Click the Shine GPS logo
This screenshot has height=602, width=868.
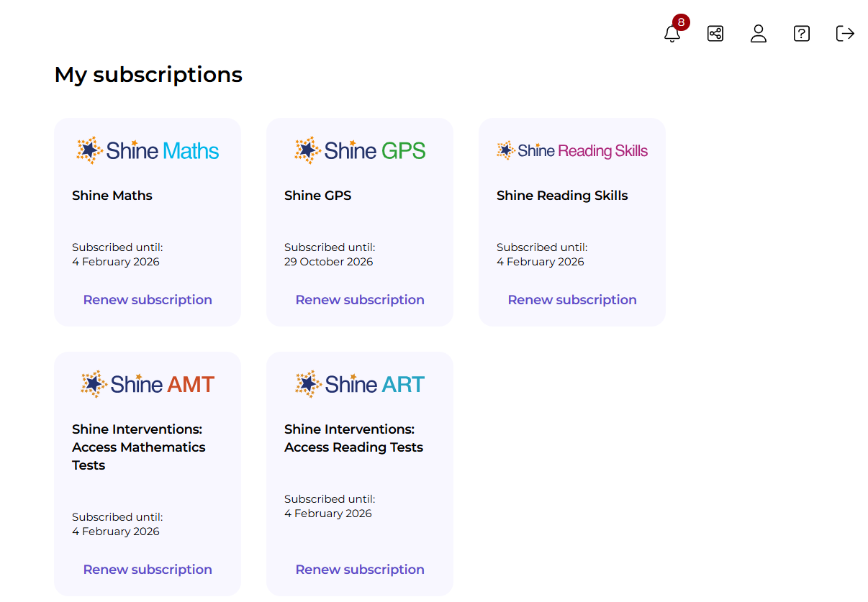tap(360, 150)
